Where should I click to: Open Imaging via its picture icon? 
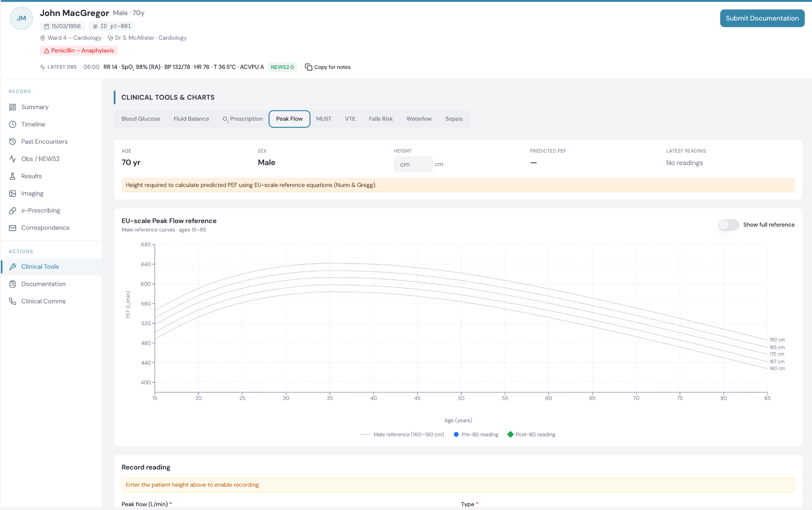13,193
